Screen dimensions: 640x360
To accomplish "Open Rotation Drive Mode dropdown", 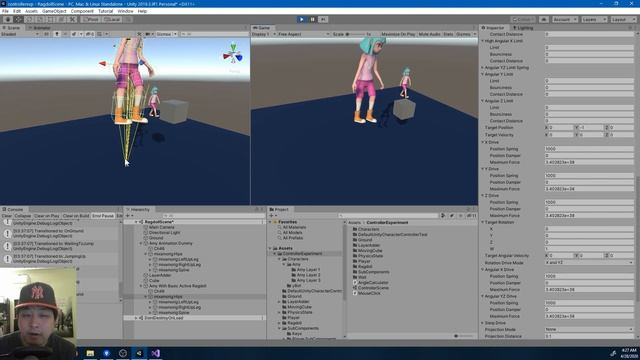I will [x=589, y=262].
